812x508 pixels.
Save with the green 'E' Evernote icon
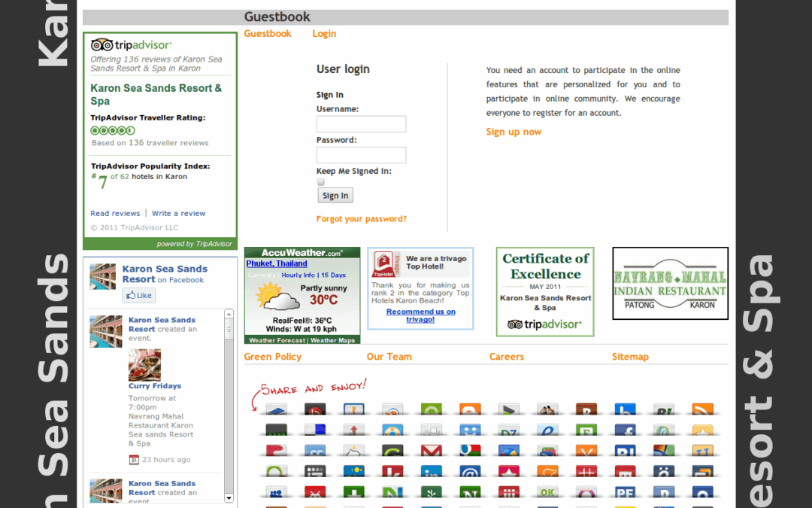point(586,430)
